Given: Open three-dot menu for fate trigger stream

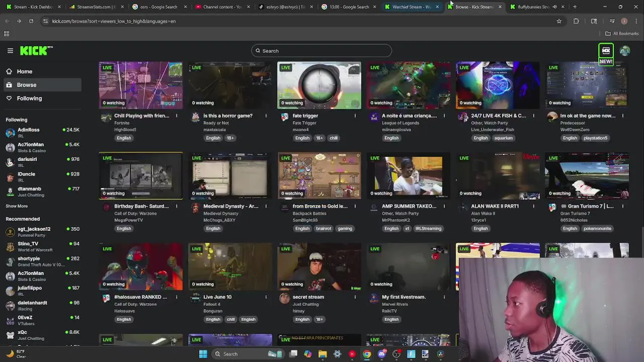Looking at the screenshot, I should click(355, 116).
